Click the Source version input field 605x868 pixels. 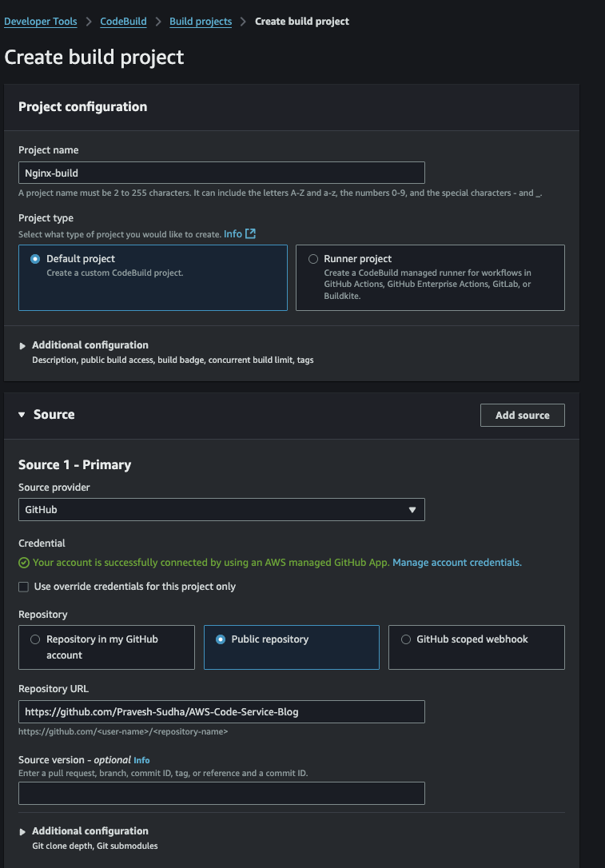click(x=221, y=793)
